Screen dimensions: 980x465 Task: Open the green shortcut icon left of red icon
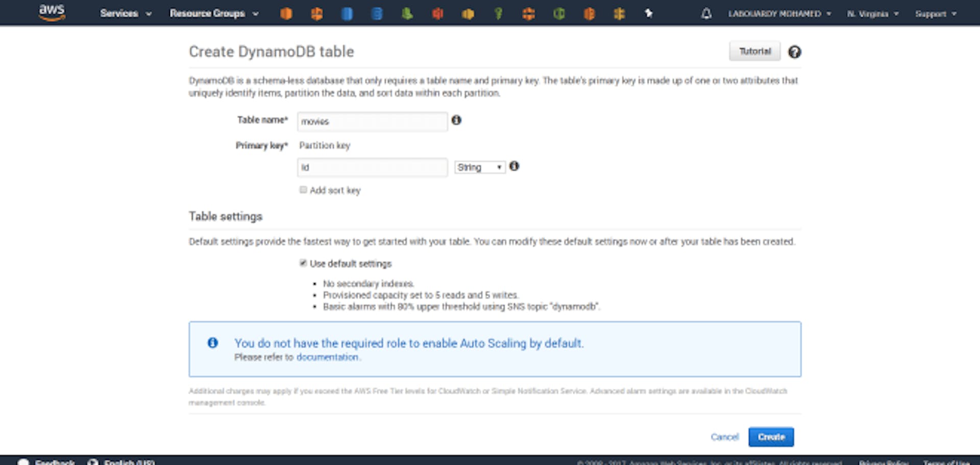[407, 14]
